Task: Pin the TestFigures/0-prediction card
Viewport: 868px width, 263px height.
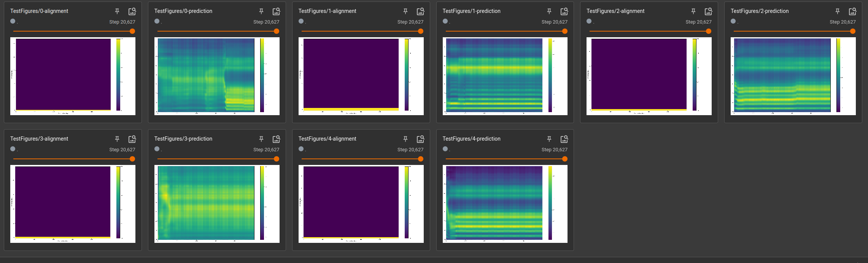Action: pos(261,11)
